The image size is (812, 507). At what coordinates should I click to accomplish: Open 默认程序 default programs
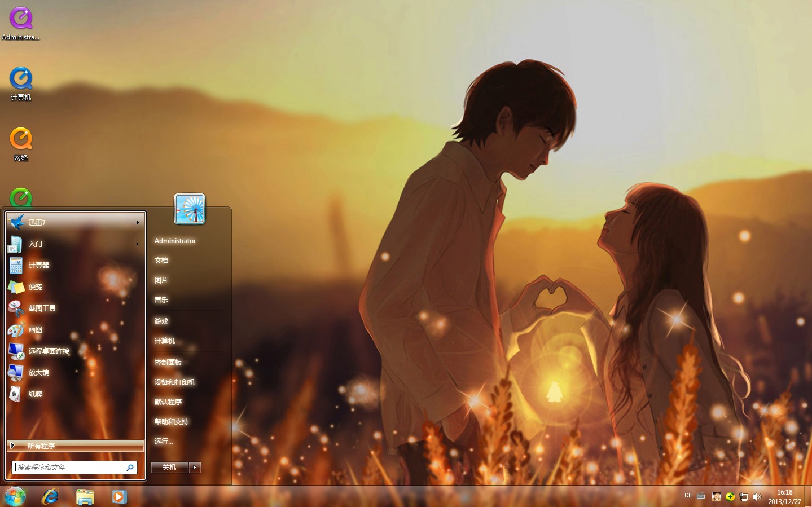(x=168, y=402)
